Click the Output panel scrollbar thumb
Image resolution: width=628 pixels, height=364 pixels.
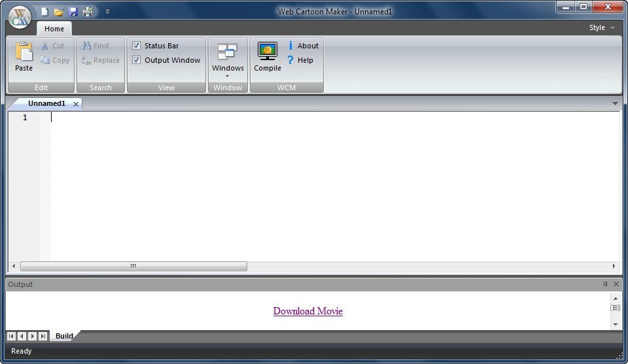pyautogui.click(x=616, y=308)
